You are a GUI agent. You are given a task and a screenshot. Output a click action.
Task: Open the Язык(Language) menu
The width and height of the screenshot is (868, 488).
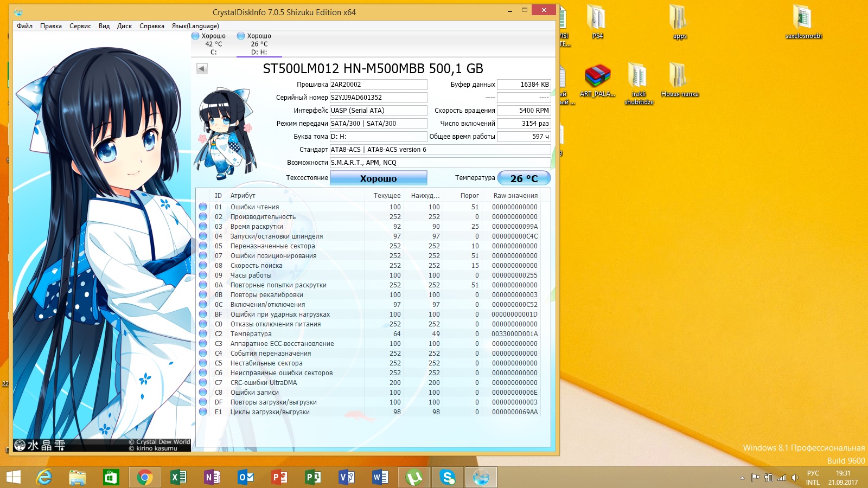195,26
